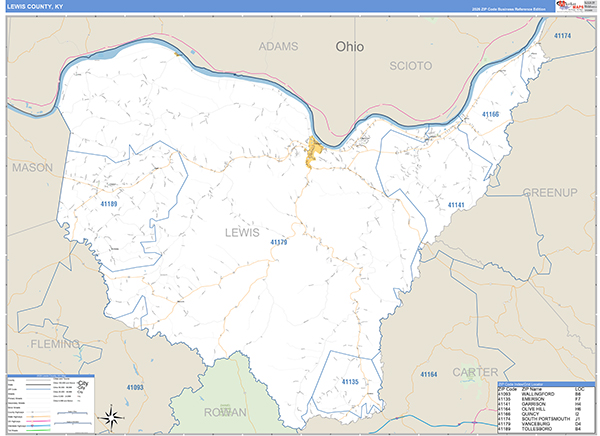Click the ADAMS county label
The height and width of the screenshot is (436, 600).
(x=278, y=47)
